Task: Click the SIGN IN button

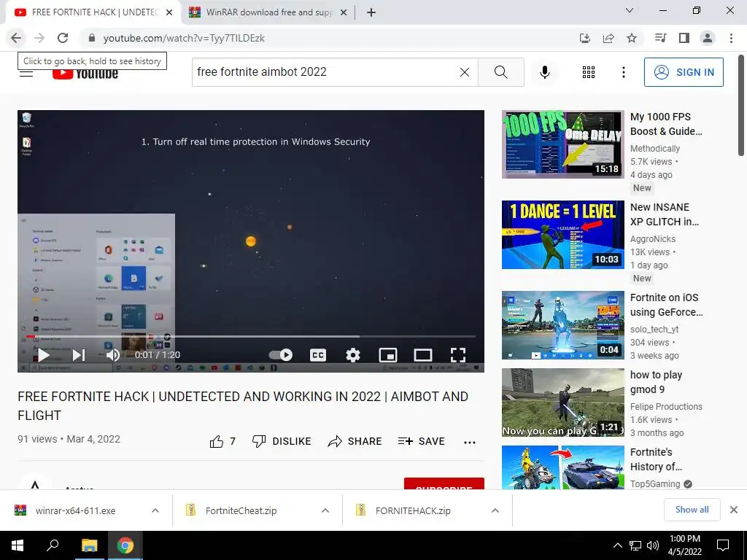Action: (x=684, y=72)
